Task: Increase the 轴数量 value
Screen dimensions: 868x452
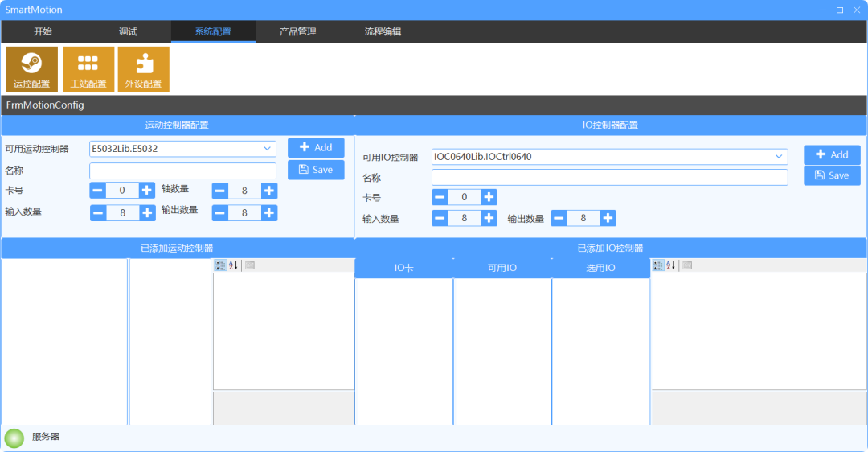Action: (269, 191)
